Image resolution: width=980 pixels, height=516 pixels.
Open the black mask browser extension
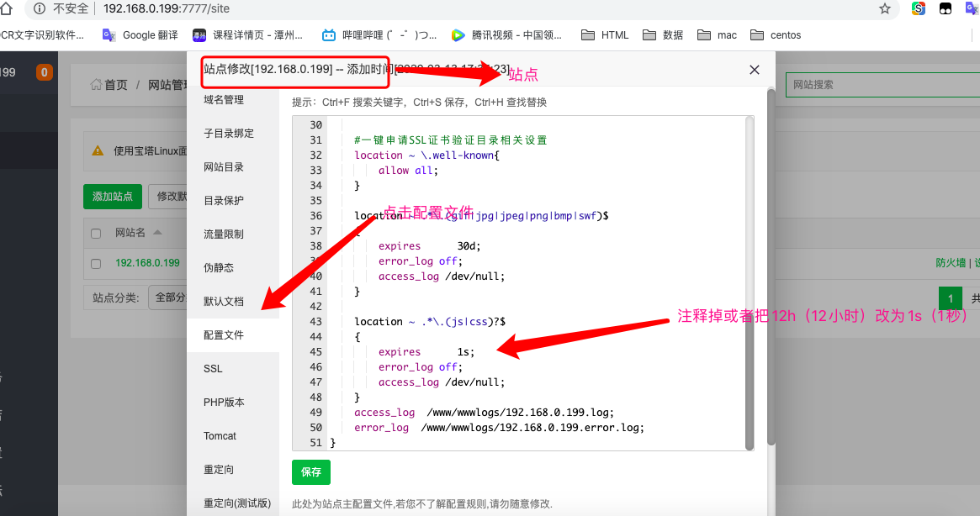pos(946,8)
